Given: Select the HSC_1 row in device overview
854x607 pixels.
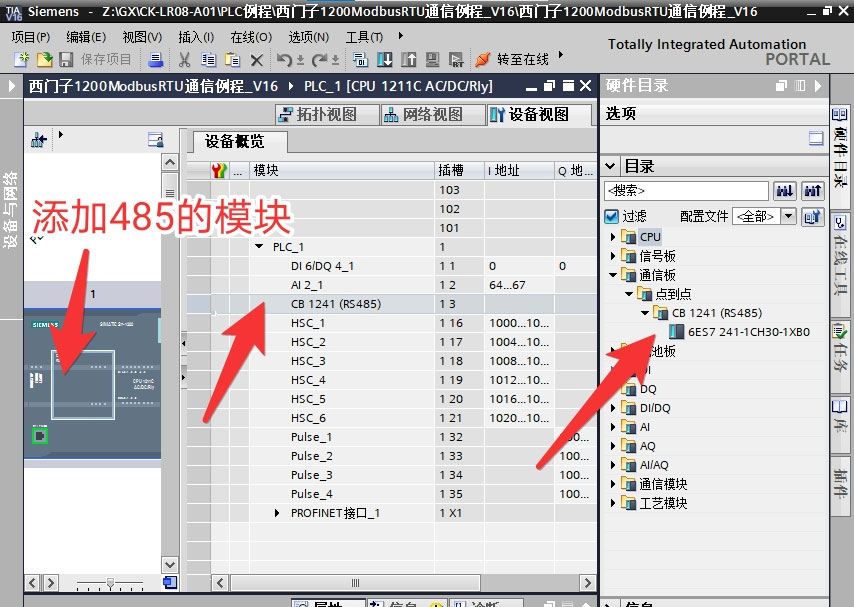Looking at the screenshot, I should [x=392, y=323].
